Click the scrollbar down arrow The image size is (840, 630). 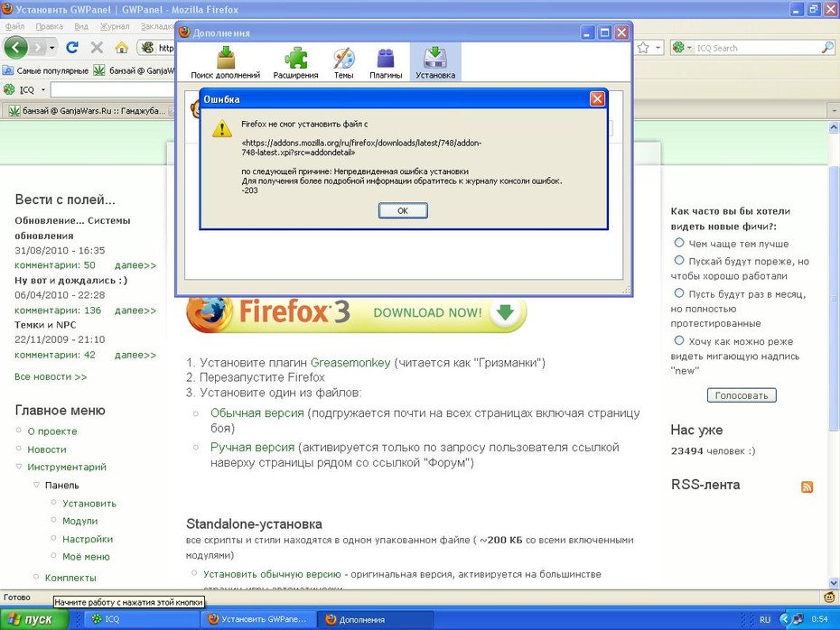[834, 583]
